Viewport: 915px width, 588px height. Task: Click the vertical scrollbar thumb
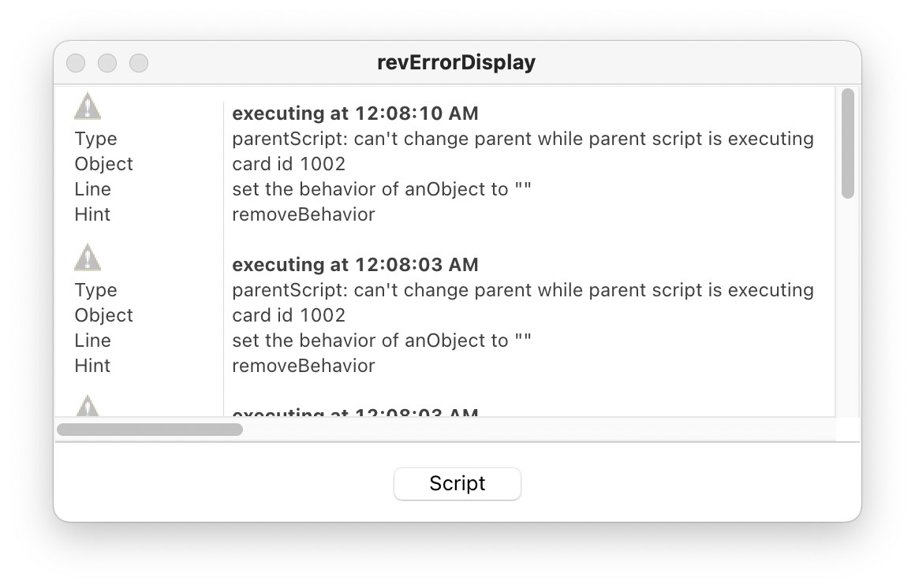(x=848, y=143)
